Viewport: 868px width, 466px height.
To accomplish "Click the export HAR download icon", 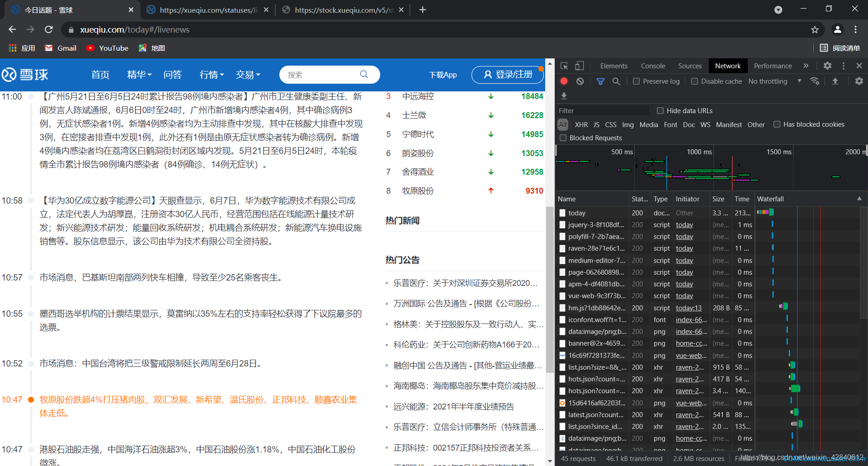I will [564, 96].
